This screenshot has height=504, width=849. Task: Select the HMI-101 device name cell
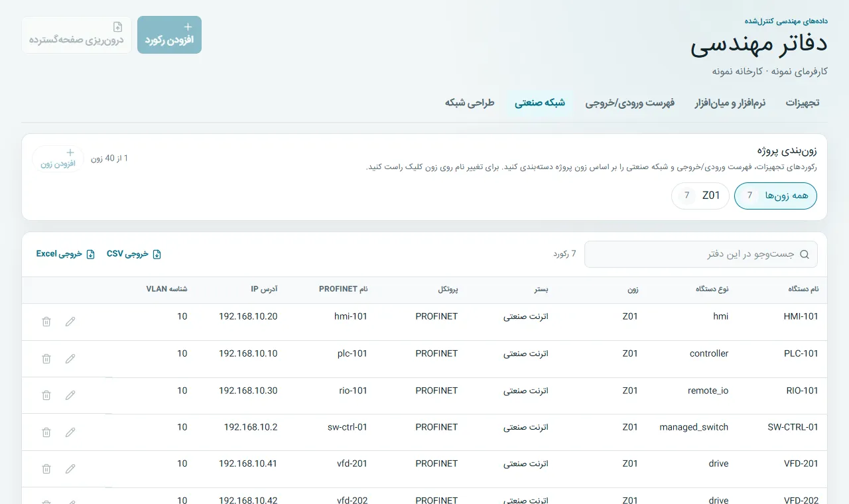pyautogui.click(x=801, y=316)
